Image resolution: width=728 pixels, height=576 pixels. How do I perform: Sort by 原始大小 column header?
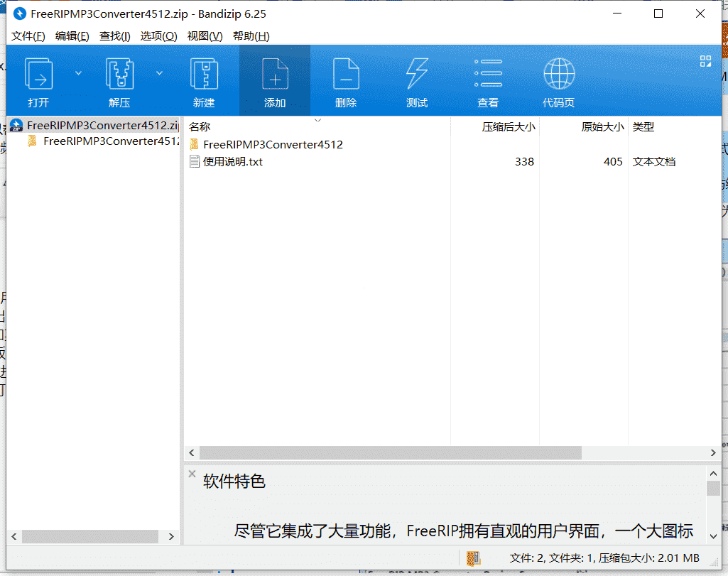tap(603, 126)
